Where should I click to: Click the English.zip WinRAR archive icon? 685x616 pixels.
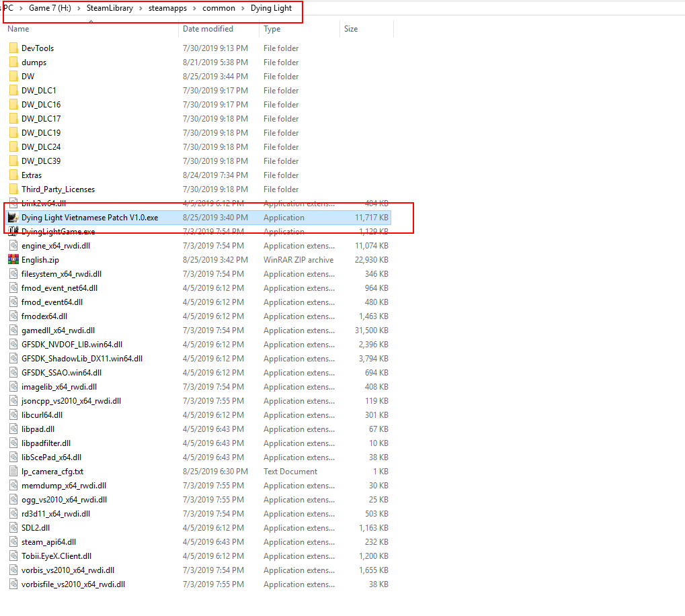(13, 260)
